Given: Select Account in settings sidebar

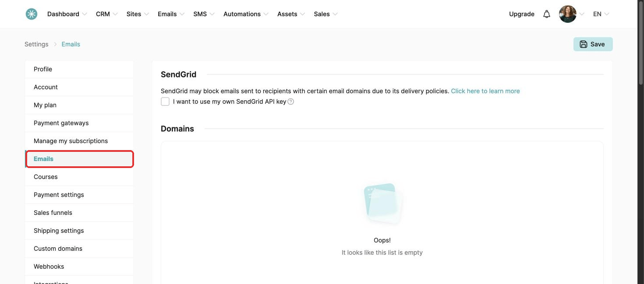Looking at the screenshot, I should coord(79,87).
